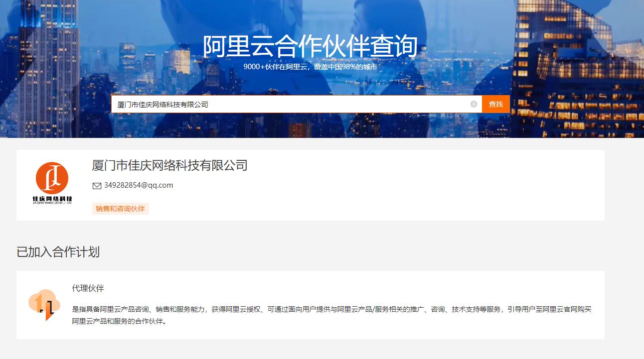Screen dimensions: 644x359
Task: Click the 已加入合作计划 section heading
Action: coord(58,252)
